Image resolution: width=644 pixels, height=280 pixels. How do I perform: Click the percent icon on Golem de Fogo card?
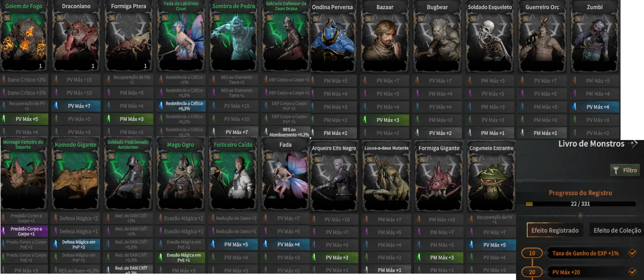click(x=7, y=18)
